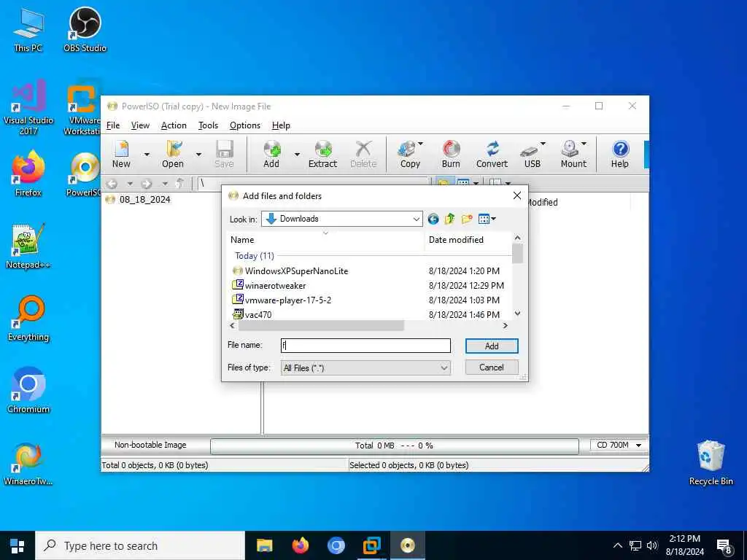Select Everything desktop shortcut
Image resolution: width=747 pixels, height=560 pixels.
(28, 319)
